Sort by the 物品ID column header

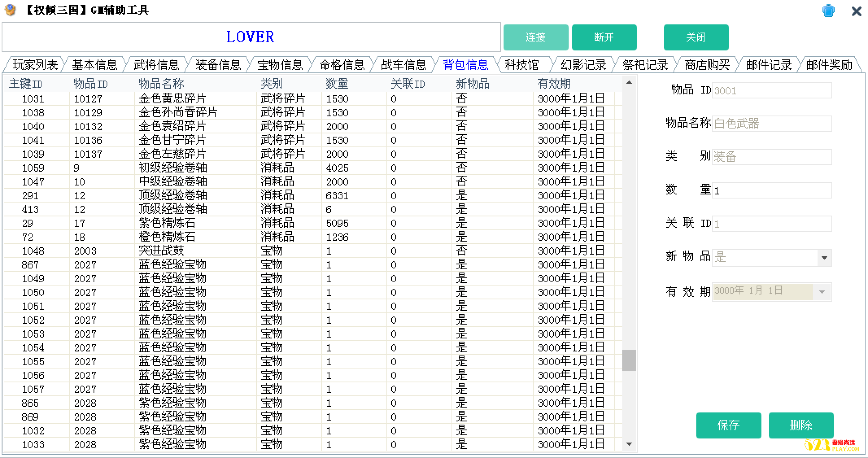tap(102, 84)
